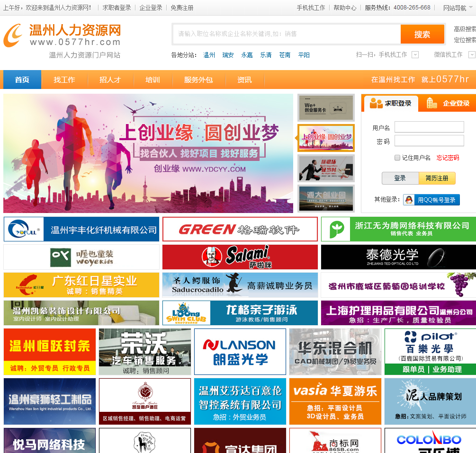Open vasia 华夏游乐 ad tile
Viewport: 476px width, 453px height.
[x=335, y=401]
